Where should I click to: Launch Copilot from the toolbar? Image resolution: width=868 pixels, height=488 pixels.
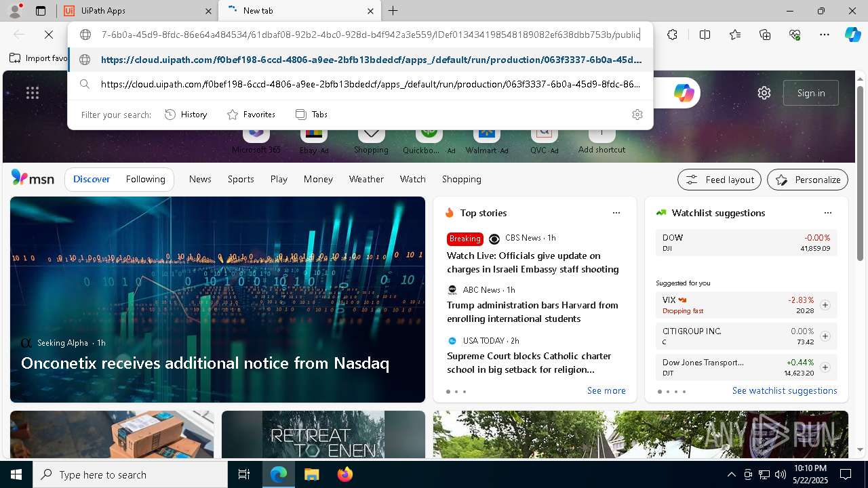[x=852, y=35]
